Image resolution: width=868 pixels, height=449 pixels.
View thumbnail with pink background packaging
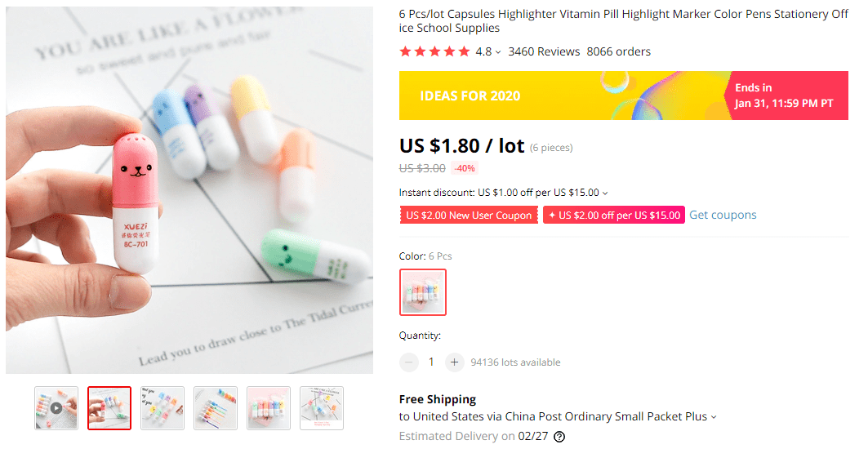pos(269,407)
